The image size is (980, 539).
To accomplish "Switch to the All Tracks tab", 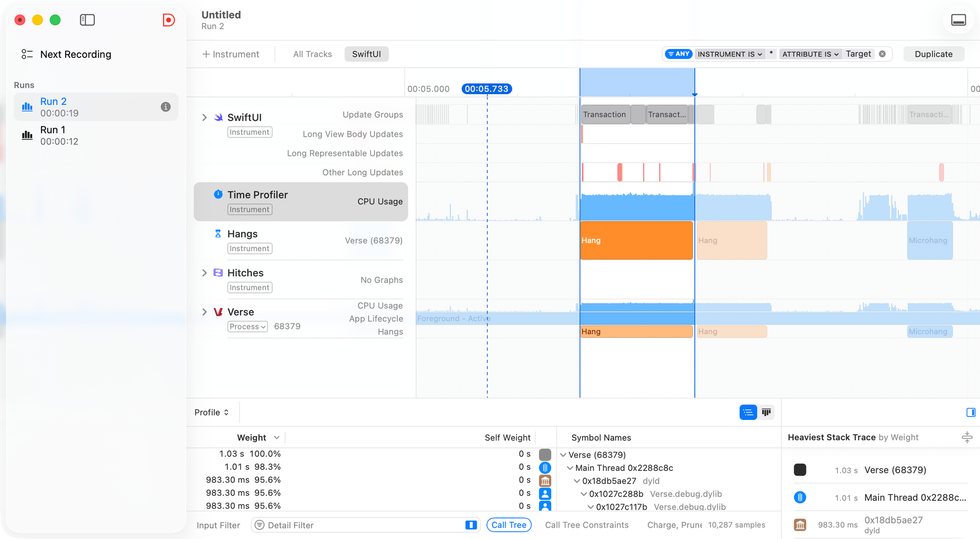I will [x=312, y=54].
